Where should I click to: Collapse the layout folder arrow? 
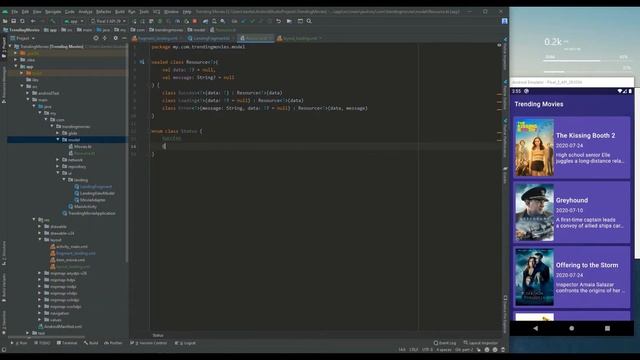(x=40, y=240)
